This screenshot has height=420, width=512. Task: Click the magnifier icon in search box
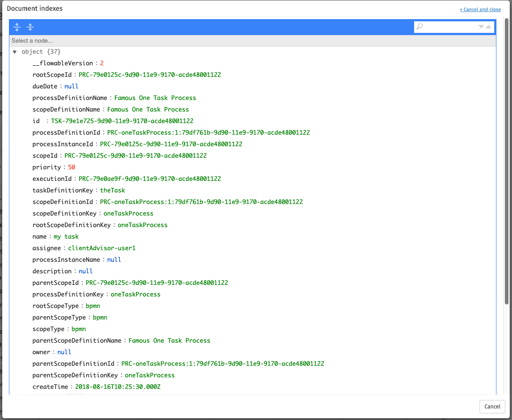[x=419, y=27]
